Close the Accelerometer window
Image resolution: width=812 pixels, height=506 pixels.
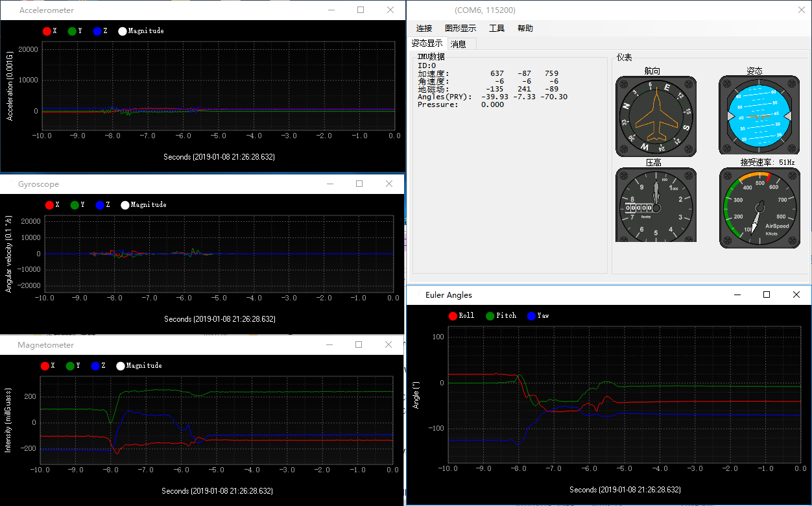tap(390, 10)
